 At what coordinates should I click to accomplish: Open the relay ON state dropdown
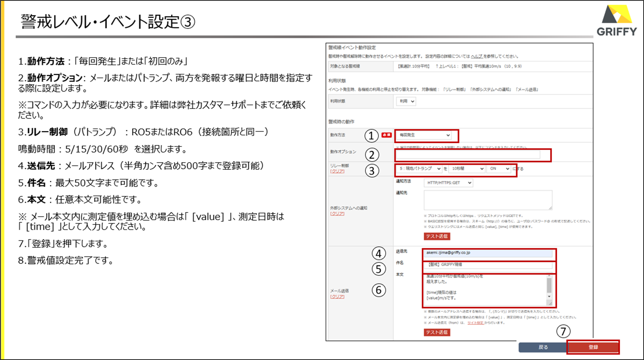(x=499, y=169)
